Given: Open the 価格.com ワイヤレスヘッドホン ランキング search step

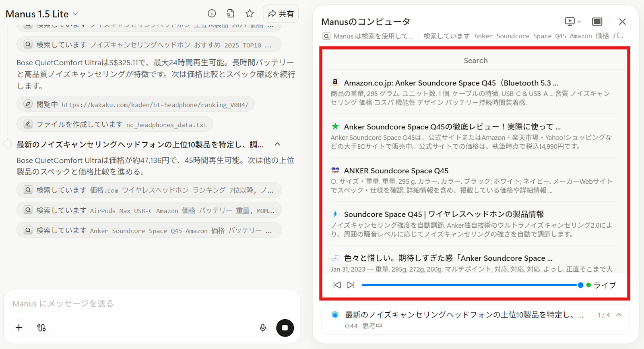Looking at the screenshot, I should pyautogui.click(x=149, y=190).
